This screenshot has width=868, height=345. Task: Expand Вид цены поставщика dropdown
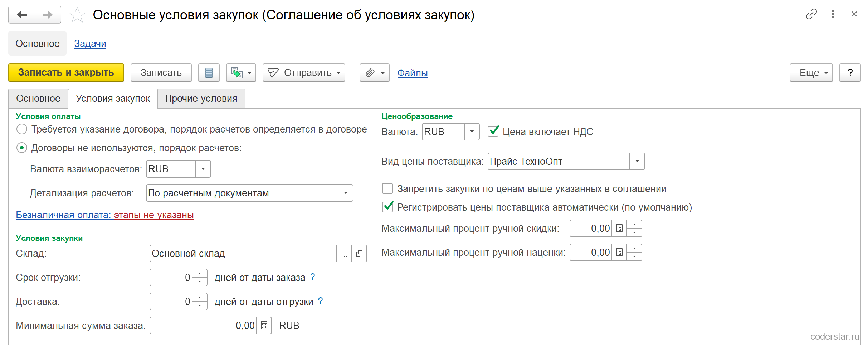[x=637, y=161]
